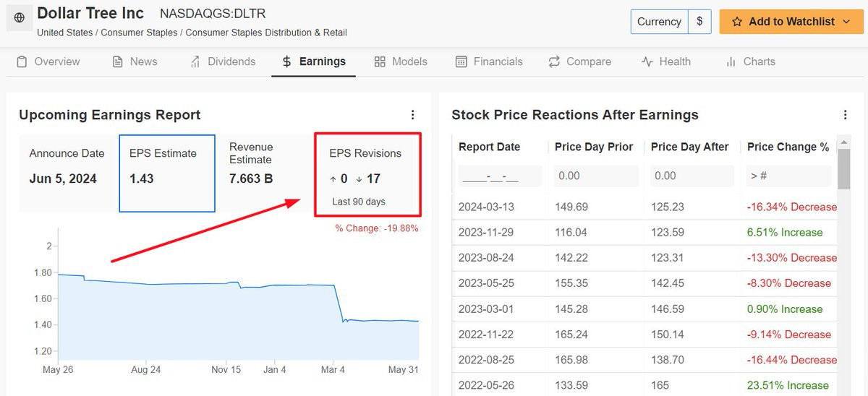Switch to the Overview tab
The height and width of the screenshot is (396, 868).
(48, 61)
